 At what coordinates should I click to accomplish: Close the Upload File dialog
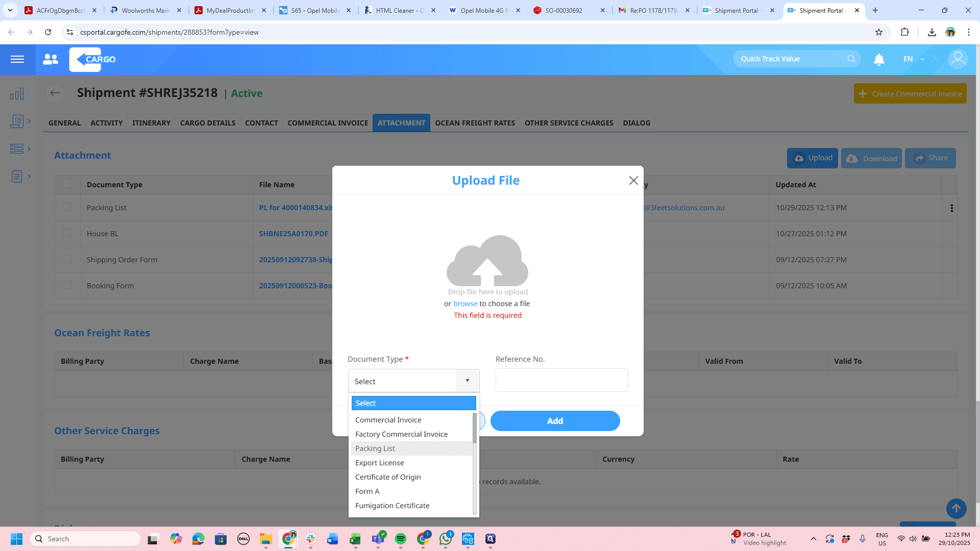pos(633,181)
